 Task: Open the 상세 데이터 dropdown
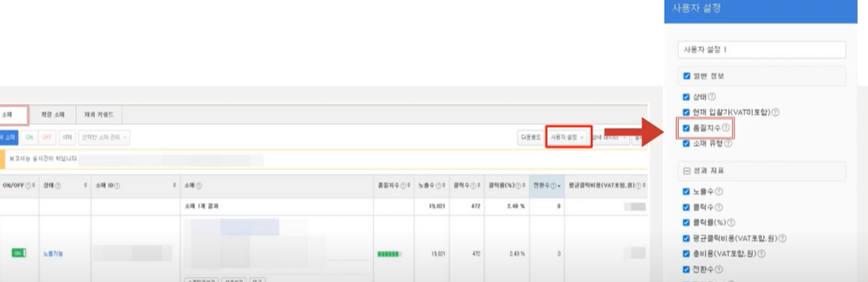[x=611, y=137]
